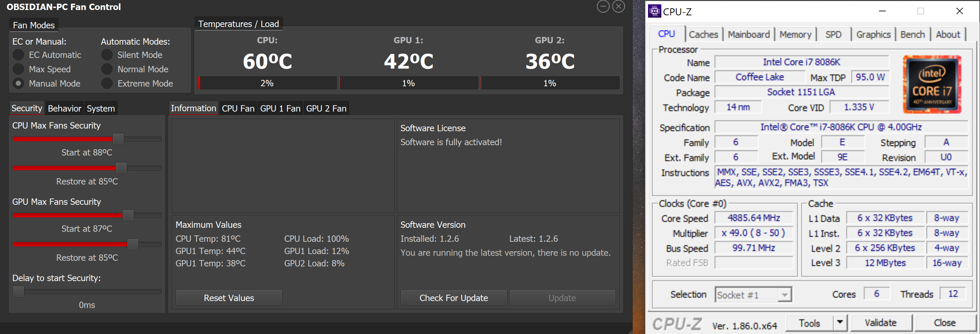980x334 pixels.
Task: Click the Reset Values button
Action: coord(229,297)
